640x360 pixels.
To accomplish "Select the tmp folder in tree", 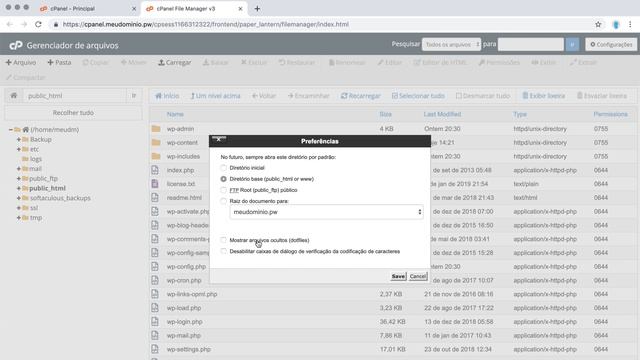I will 36,218.
